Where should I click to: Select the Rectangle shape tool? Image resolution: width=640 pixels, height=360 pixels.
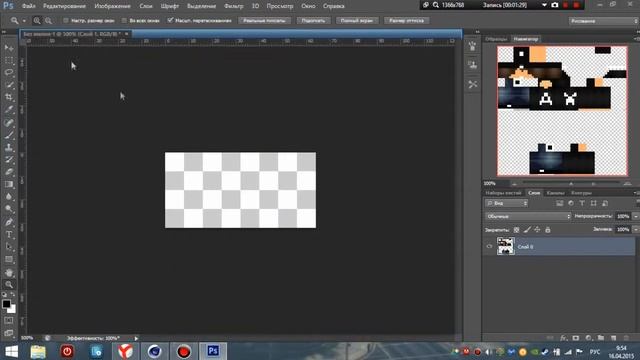9,260
